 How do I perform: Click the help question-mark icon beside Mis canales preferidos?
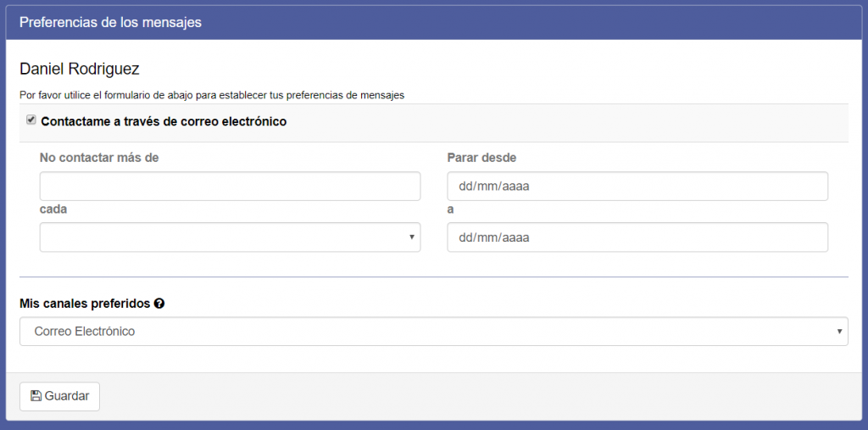pos(159,304)
